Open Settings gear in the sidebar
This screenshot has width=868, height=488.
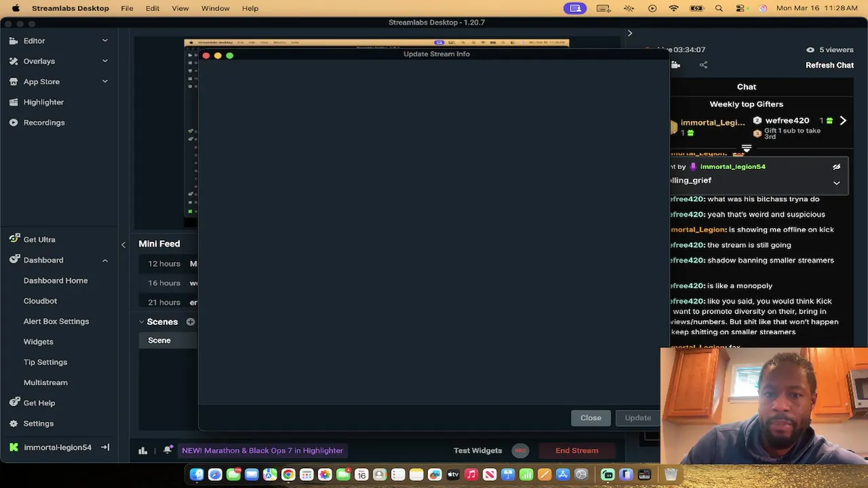tap(14, 423)
